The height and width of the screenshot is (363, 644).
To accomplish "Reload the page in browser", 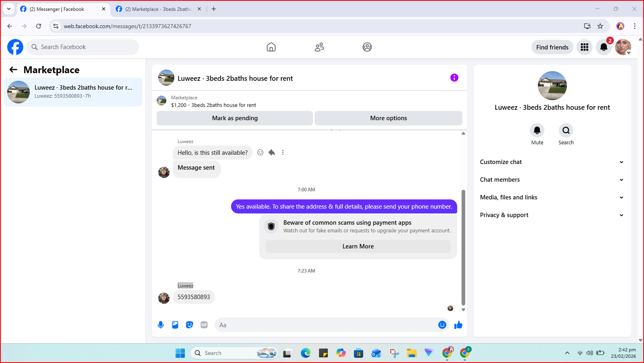I will pos(39,26).
